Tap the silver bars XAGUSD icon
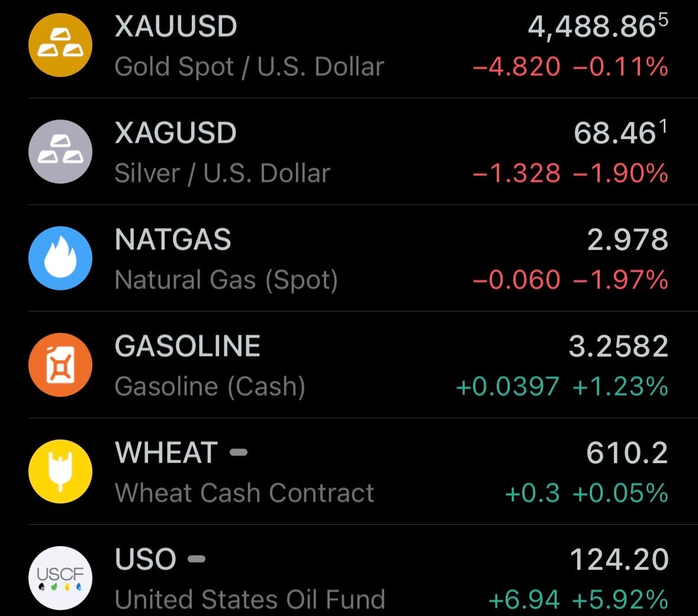Image resolution: width=698 pixels, height=616 pixels. click(x=60, y=152)
